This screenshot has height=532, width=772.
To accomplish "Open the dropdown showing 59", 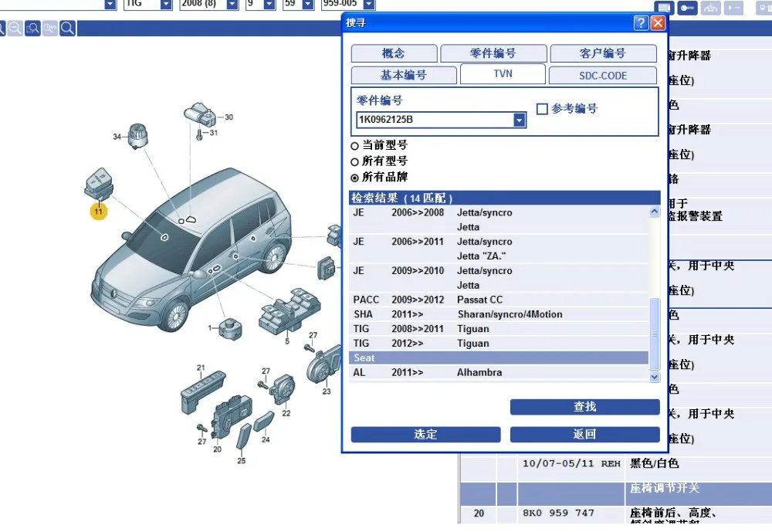I will pos(308,5).
